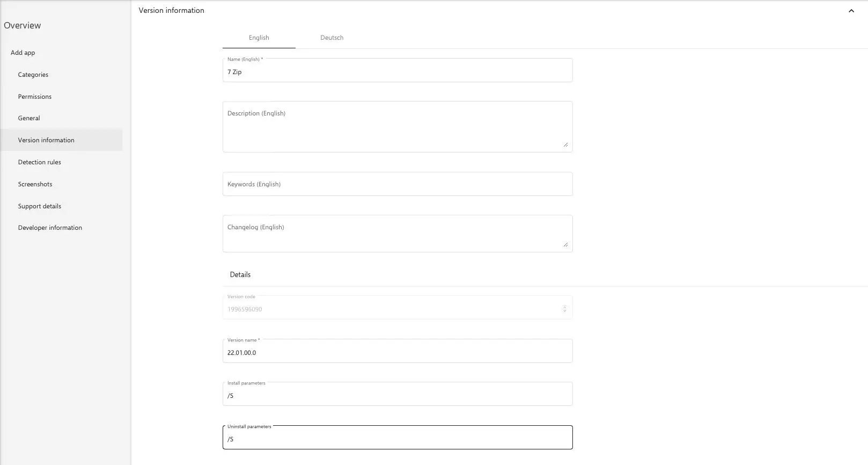This screenshot has height=465, width=868.
Task: Click the Version code stepper arrows
Action: coord(564,309)
